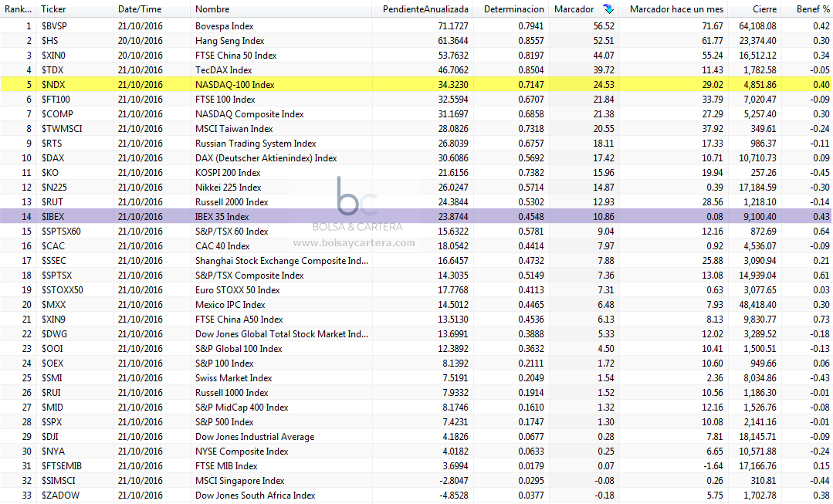Image resolution: width=833 pixels, height=504 pixels.
Task: Select the closing value 9,100.40
Action: [760, 217]
